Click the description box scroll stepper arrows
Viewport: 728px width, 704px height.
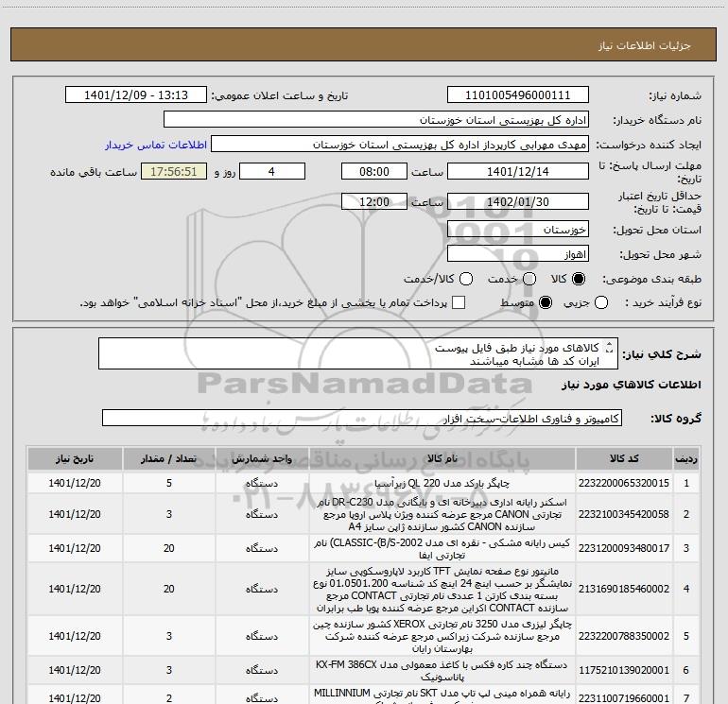(610, 347)
